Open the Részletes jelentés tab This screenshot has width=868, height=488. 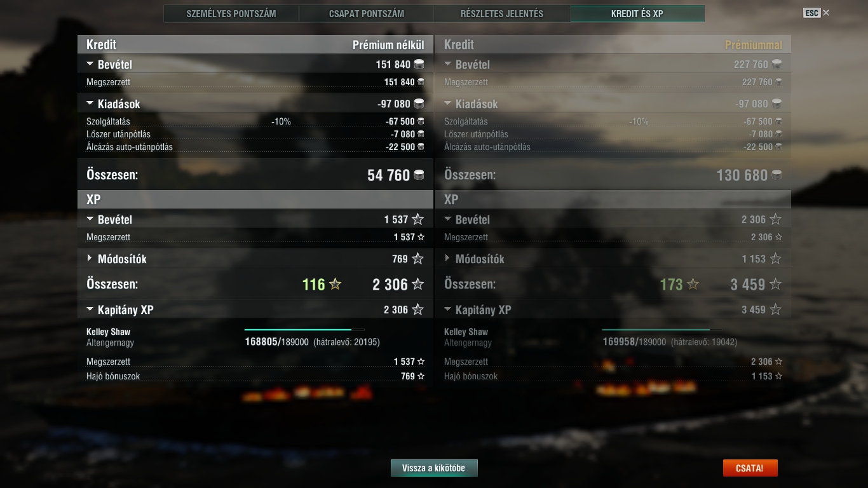click(502, 13)
